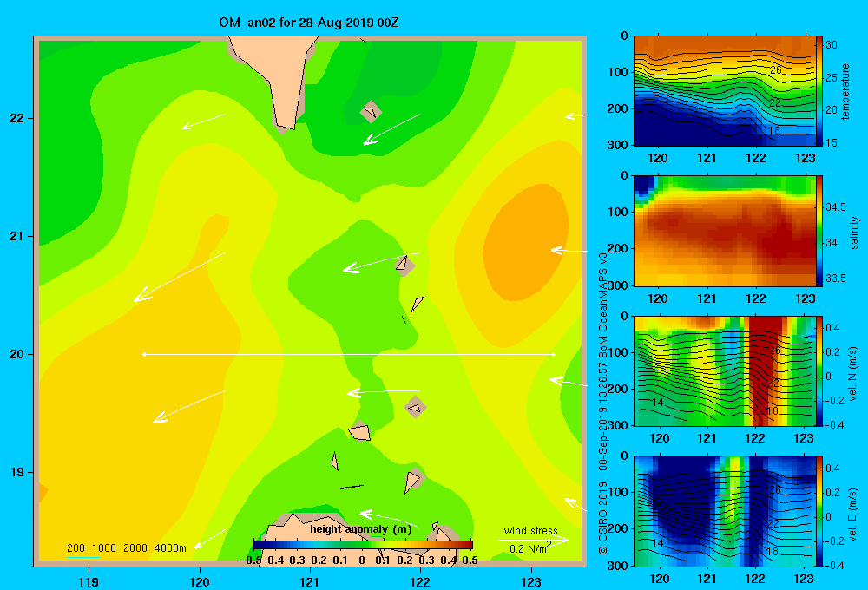The height and width of the screenshot is (590, 868).
Task: Click the wind stress reference arrow in legend
Action: pyautogui.click(x=533, y=540)
